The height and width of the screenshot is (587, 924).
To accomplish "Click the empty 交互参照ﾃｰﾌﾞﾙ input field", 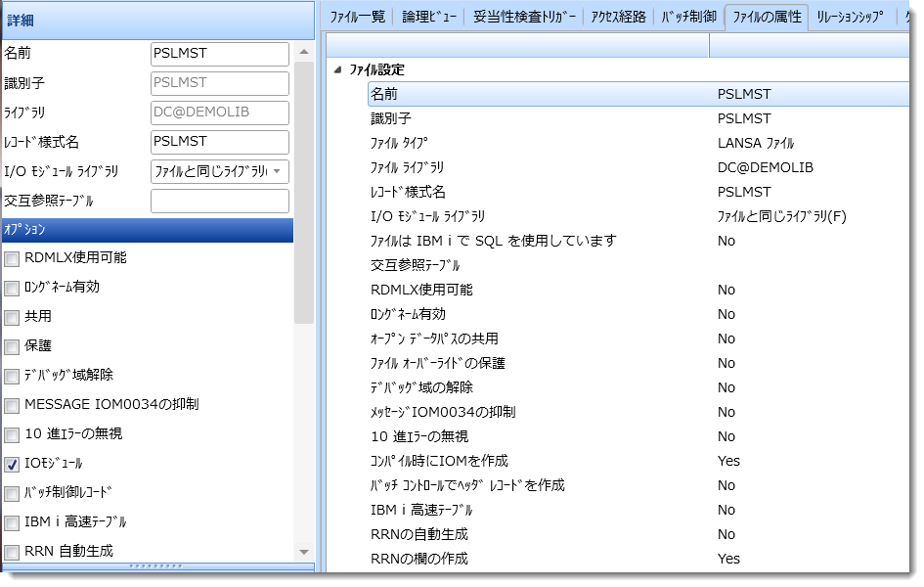I will (x=220, y=201).
